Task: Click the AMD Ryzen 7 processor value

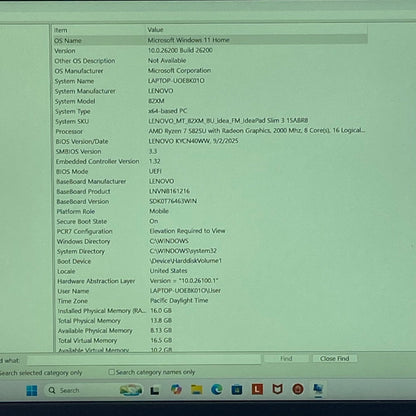Action: (x=257, y=131)
